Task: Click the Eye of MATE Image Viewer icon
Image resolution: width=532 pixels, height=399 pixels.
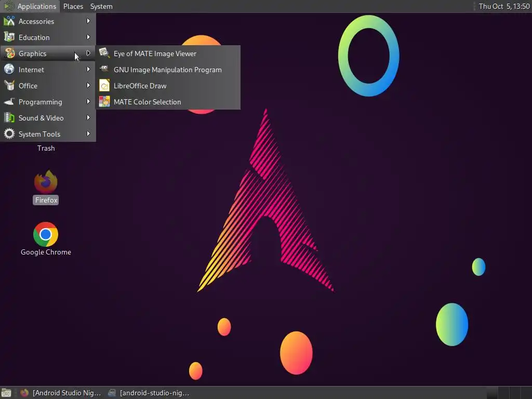Action: (x=104, y=54)
